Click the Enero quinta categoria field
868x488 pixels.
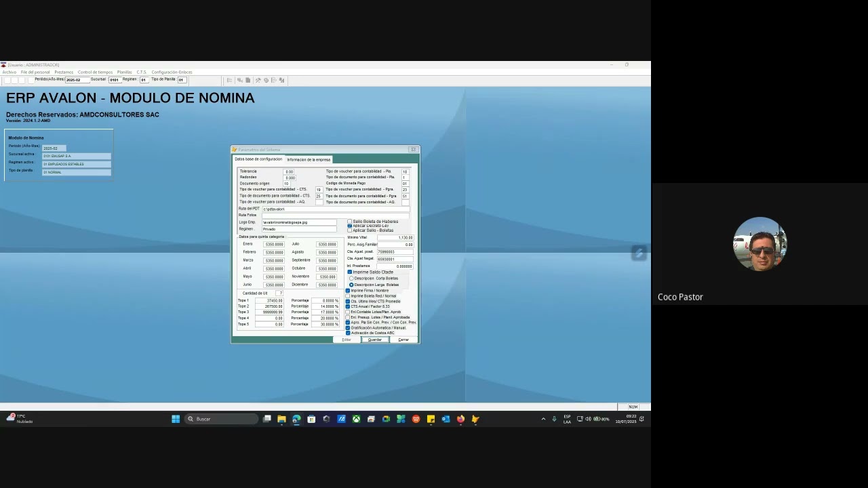coord(273,245)
